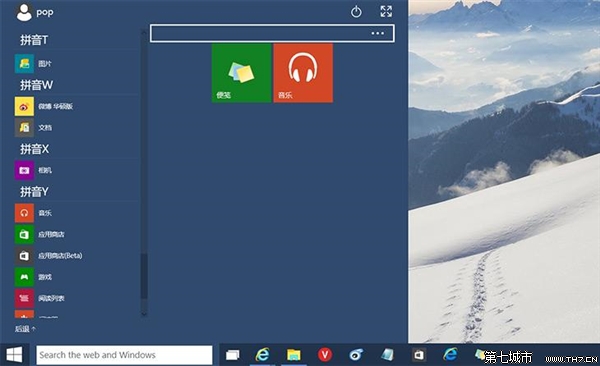
Task: Open the second Internet Explorer taskbar icon
Action: (450, 354)
